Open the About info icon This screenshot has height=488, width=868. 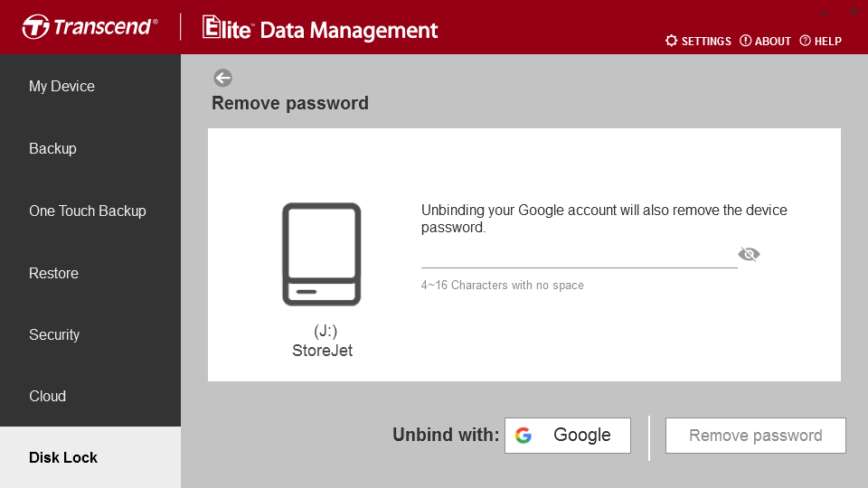[x=745, y=41]
